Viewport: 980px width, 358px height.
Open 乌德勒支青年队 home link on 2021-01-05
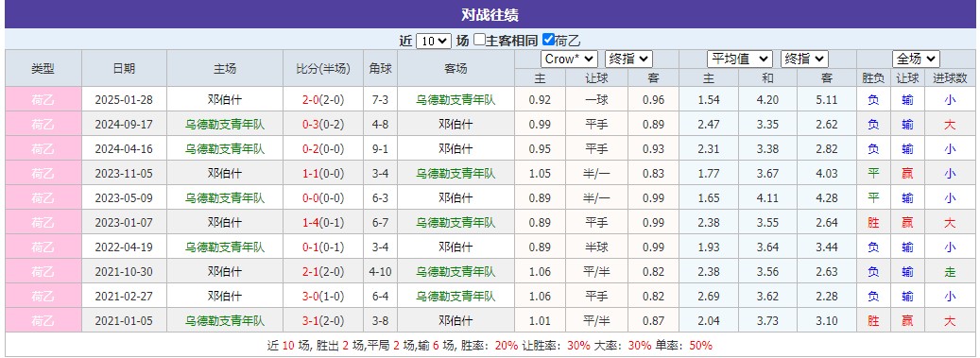[x=224, y=320]
